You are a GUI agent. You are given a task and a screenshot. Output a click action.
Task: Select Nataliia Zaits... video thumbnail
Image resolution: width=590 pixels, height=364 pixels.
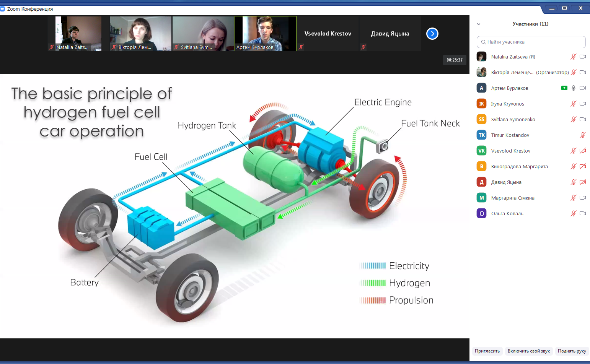(x=78, y=34)
